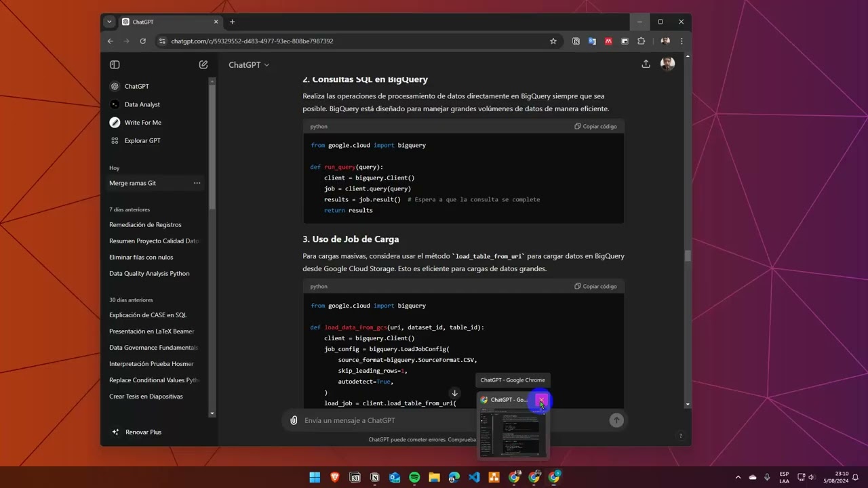Open the Chrome profile avatar
The width and height of the screenshot is (868, 488).
point(665,41)
